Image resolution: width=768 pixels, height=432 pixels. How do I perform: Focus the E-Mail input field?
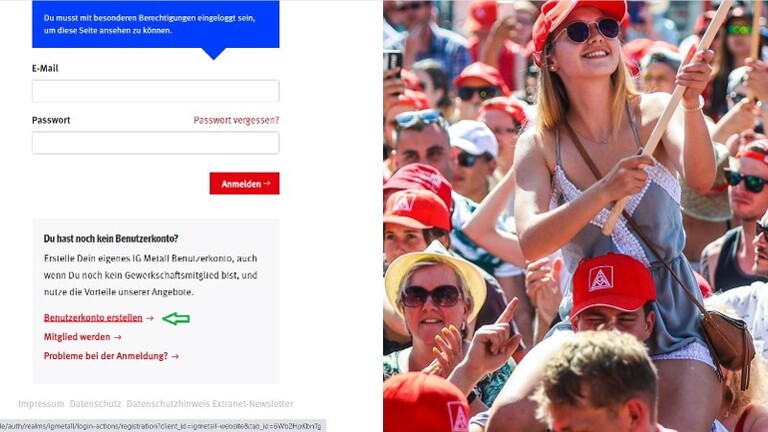pyautogui.click(x=156, y=91)
